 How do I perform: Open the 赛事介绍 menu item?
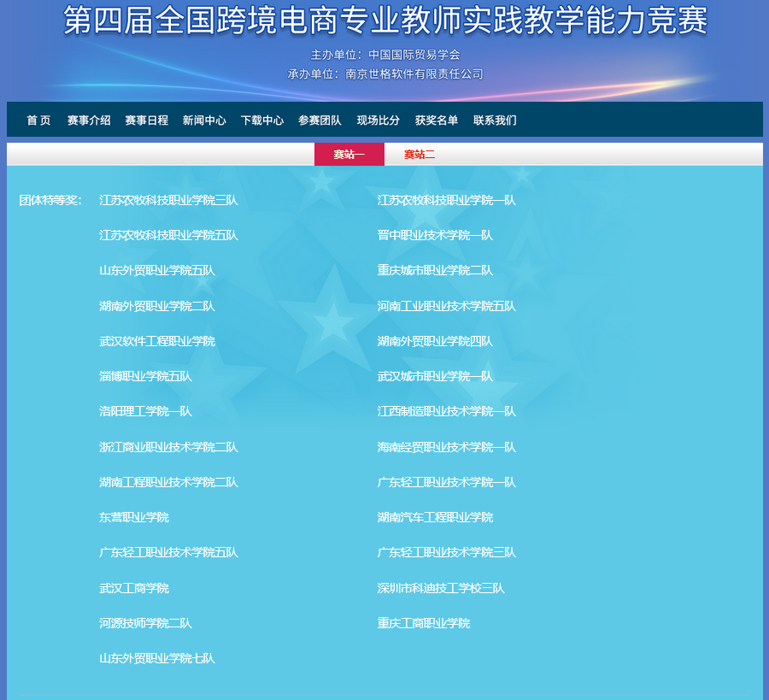pyautogui.click(x=89, y=121)
